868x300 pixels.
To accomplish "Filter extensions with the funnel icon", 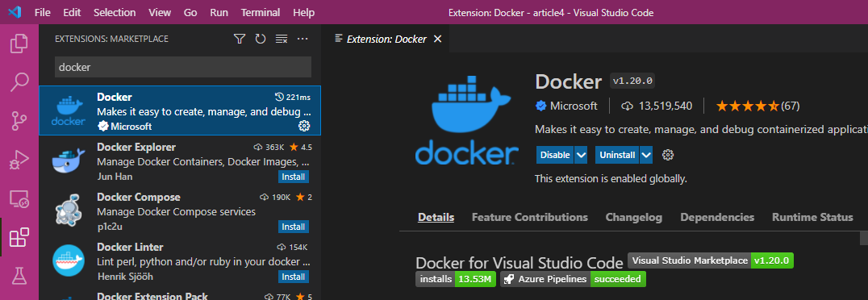I will tap(239, 39).
